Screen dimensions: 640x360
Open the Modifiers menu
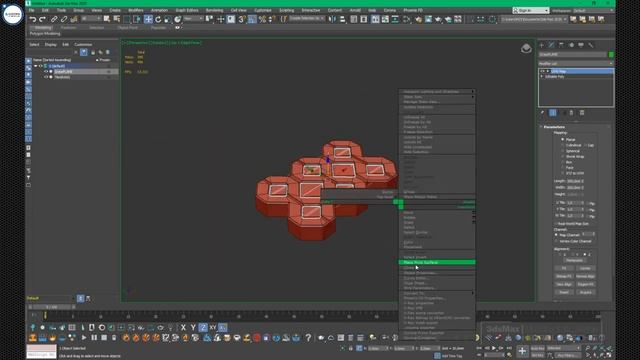point(136,10)
